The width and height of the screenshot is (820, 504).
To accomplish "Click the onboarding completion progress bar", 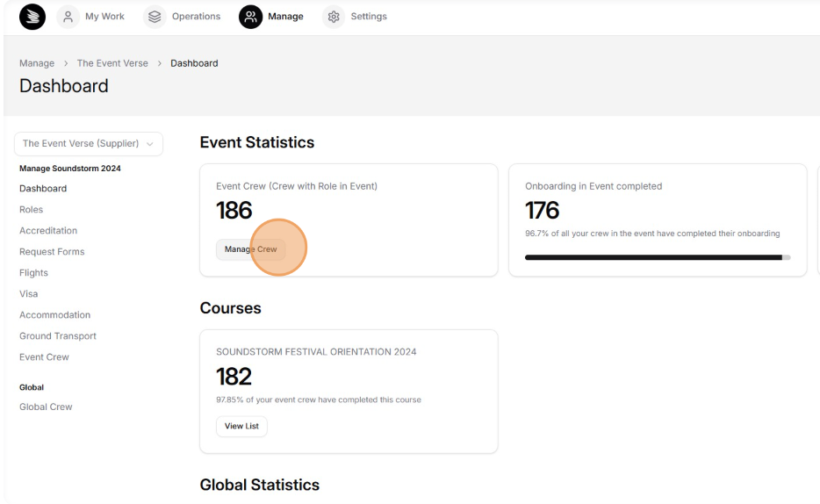I will tap(657, 257).
